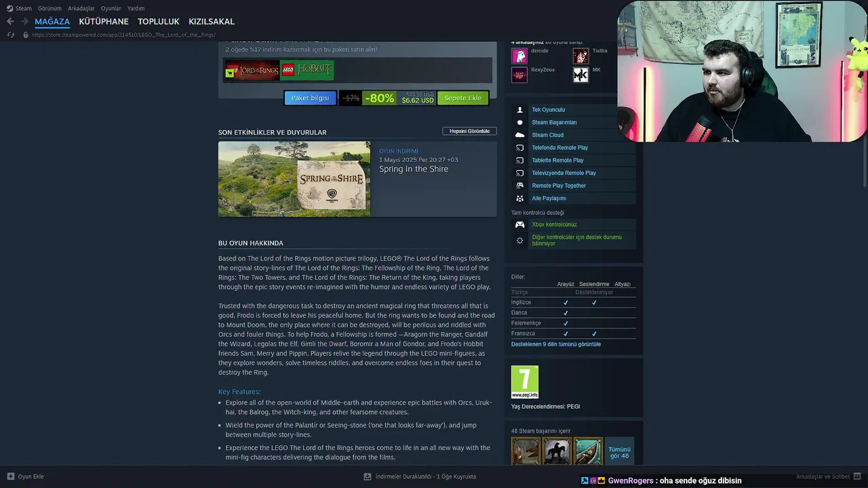Open the LEGO Hobbit bundle thumbnail
Viewport: 868px width, 488px height.
pyautogui.click(x=307, y=70)
